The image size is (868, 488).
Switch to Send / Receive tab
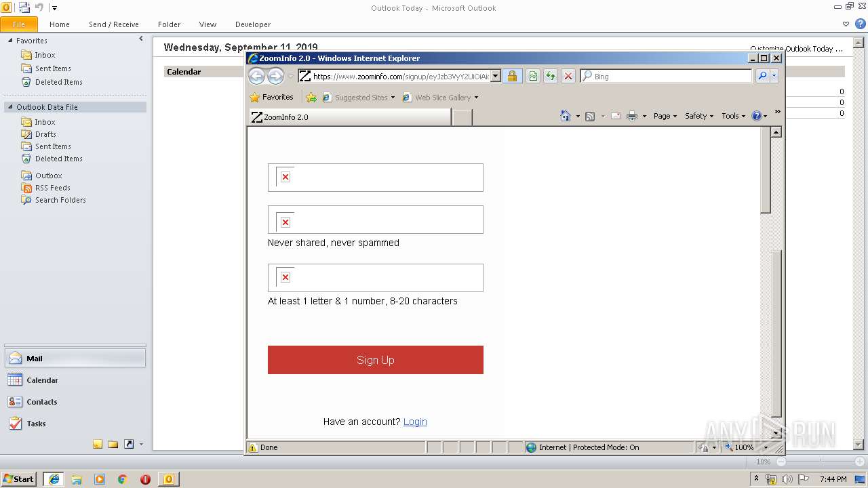[x=114, y=24]
